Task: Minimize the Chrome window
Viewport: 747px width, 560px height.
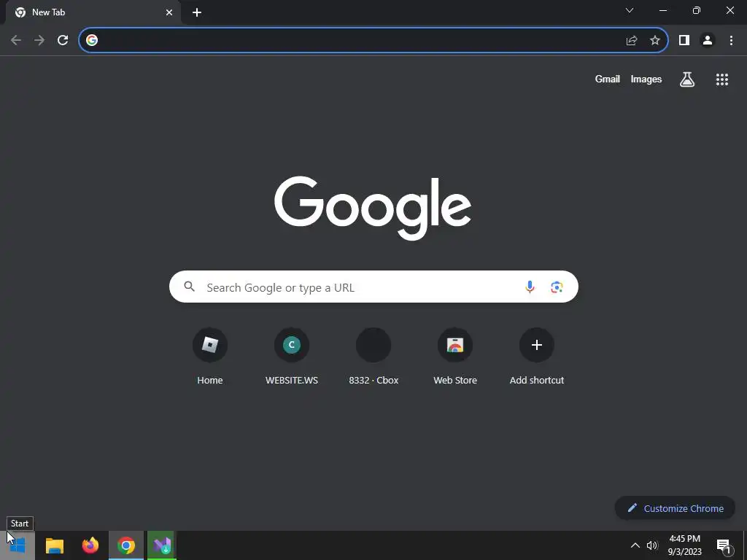Action: click(x=663, y=10)
